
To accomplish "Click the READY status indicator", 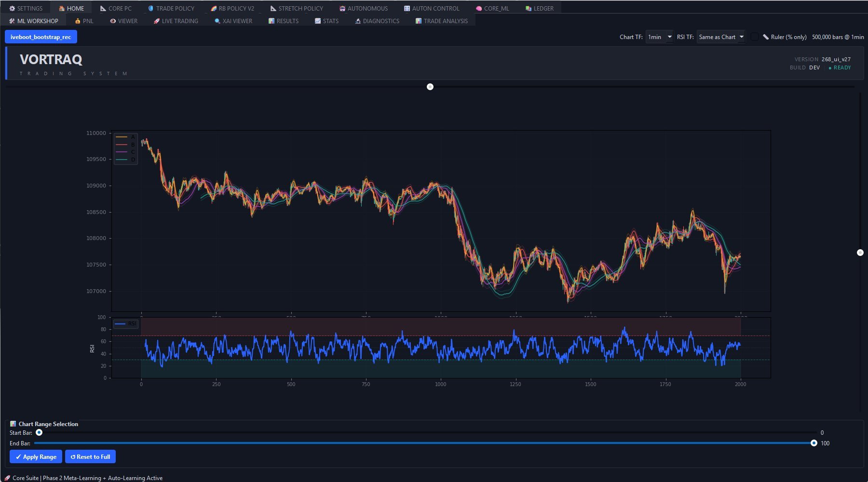I will [x=840, y=67].
